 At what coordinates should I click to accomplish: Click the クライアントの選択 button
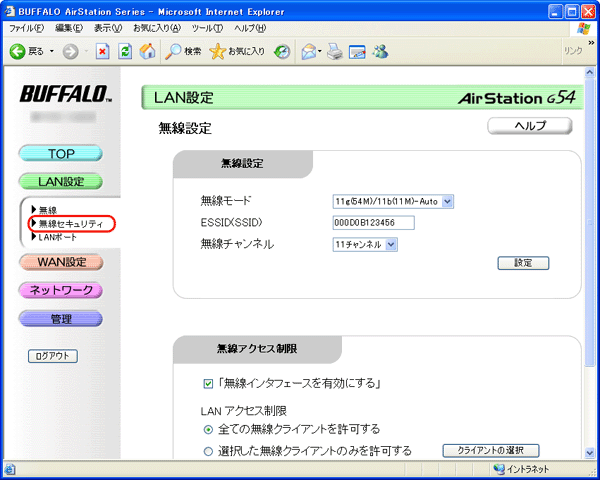click(491, 451)
